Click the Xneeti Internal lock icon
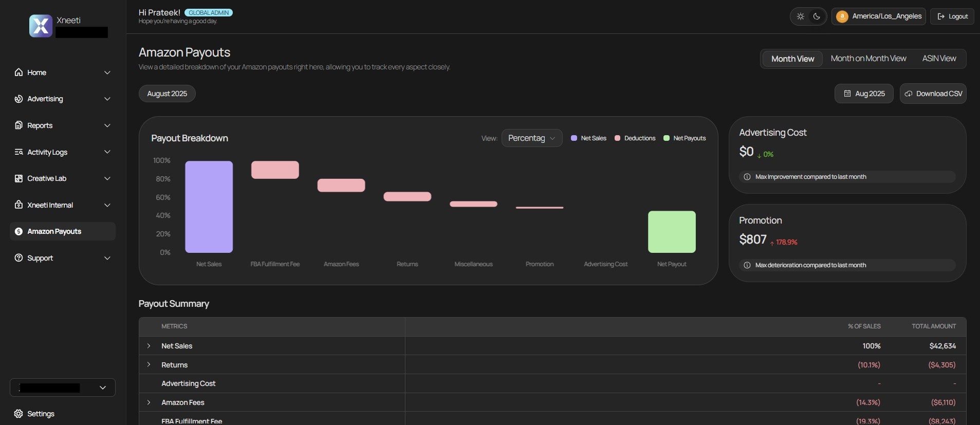 19,205
